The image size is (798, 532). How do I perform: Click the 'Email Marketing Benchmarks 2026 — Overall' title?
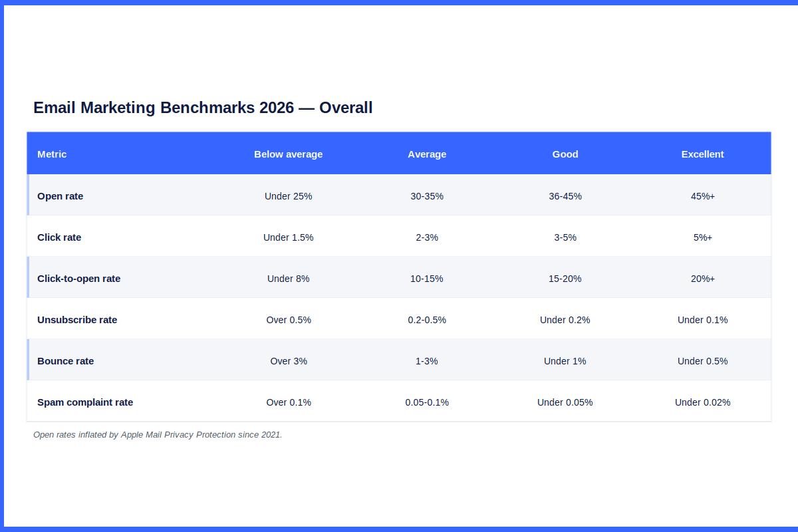pos(203,108)
